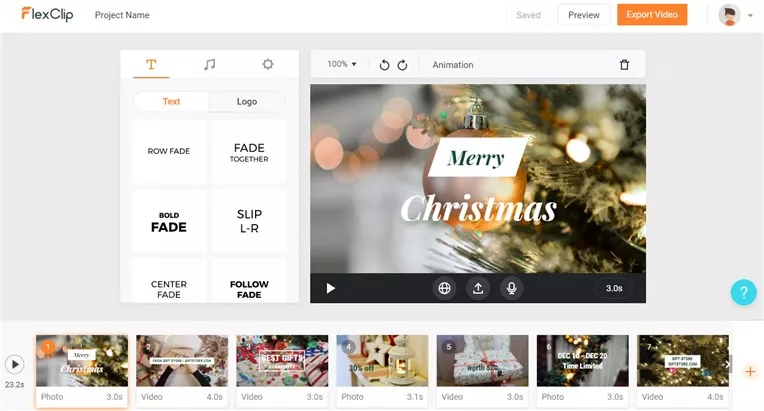Choose the ROW FADE text style

click(169, 151)
